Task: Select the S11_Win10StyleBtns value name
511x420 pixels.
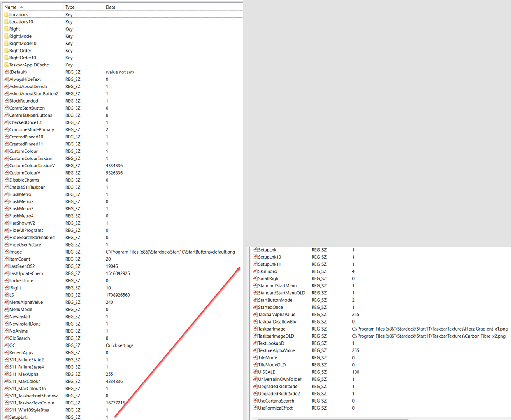Action: [x=29, y=410]
